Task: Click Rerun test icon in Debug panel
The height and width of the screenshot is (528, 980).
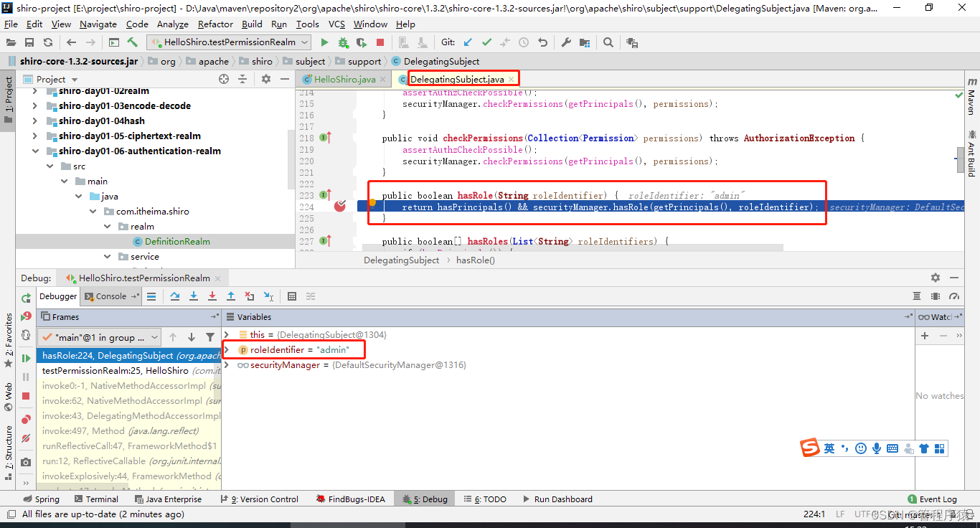Action: [27, 298]
